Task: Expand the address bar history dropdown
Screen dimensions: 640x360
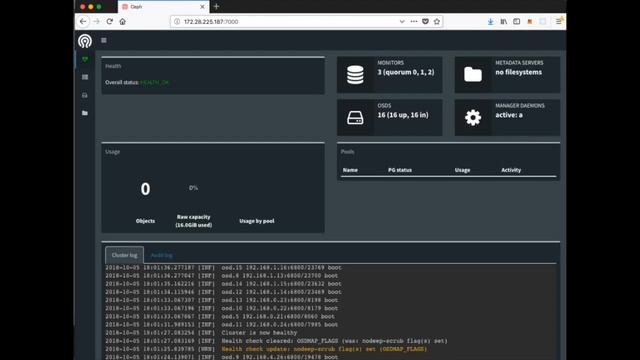Action: point(402,21)
